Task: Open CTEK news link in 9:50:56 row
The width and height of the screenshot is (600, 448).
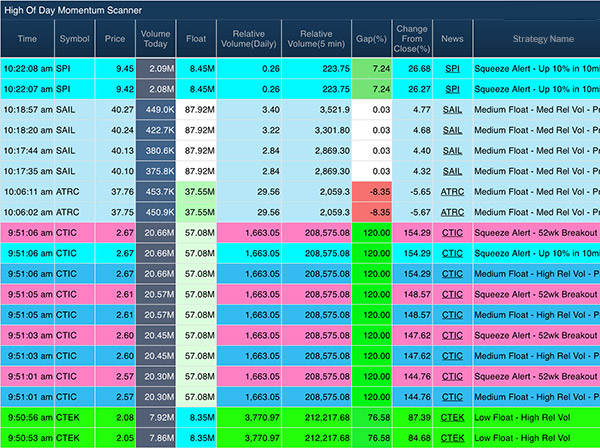Action: click(x=452, y=417)
